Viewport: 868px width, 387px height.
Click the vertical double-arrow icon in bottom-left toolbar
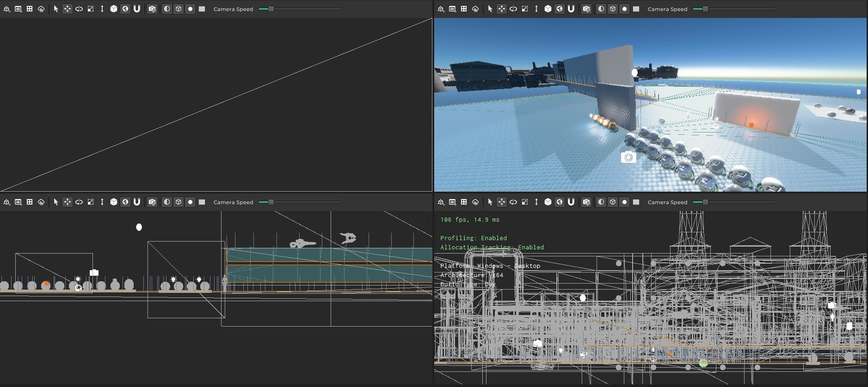click(x=102, y=202)
